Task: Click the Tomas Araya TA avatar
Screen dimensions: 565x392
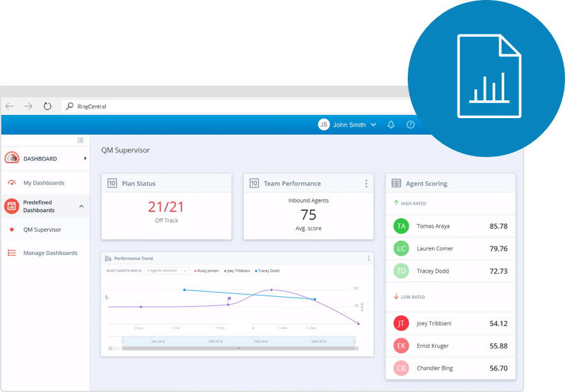Action: pyautogui.click(x=401, y=226)
